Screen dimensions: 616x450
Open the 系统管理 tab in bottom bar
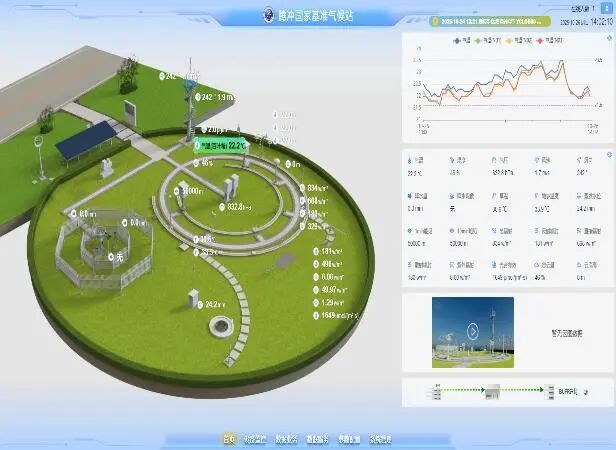pyautogui.click(x=380, y=439)
